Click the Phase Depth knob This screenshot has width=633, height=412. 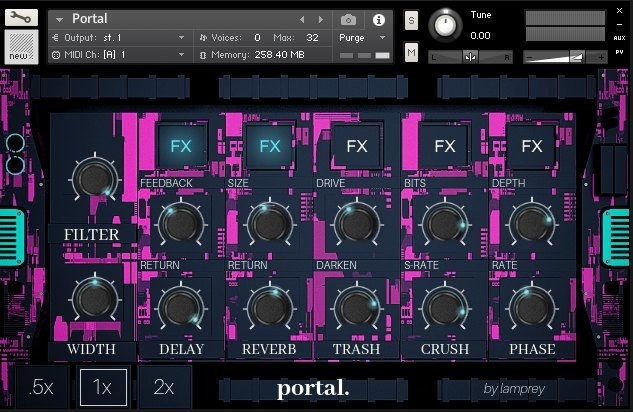click(x=532, y=224)
